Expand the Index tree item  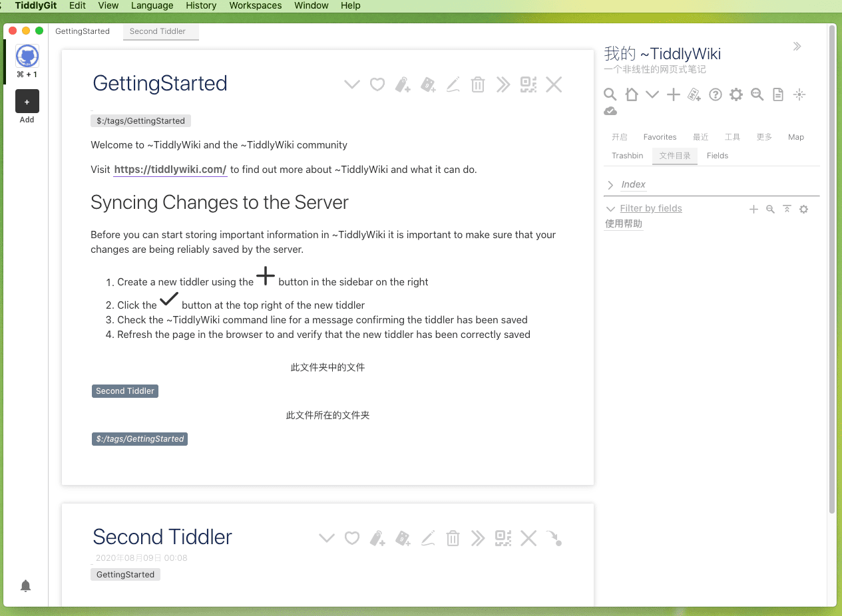612,184
